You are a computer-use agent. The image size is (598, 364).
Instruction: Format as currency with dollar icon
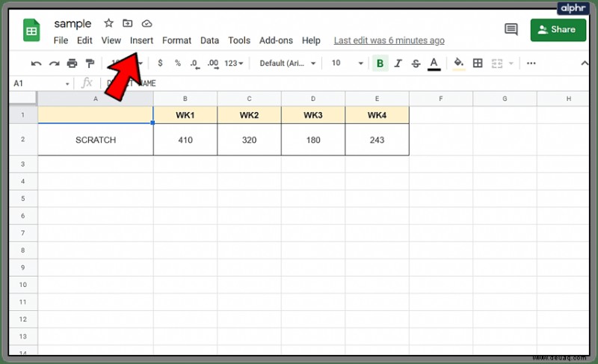click(x=160, y=63)
